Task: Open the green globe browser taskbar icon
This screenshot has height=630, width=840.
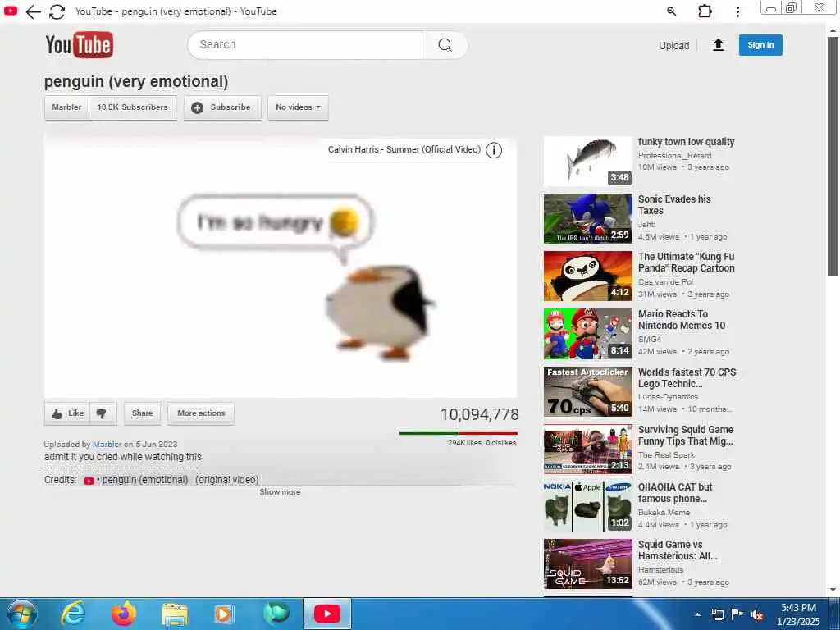Action: coord(276,614)
